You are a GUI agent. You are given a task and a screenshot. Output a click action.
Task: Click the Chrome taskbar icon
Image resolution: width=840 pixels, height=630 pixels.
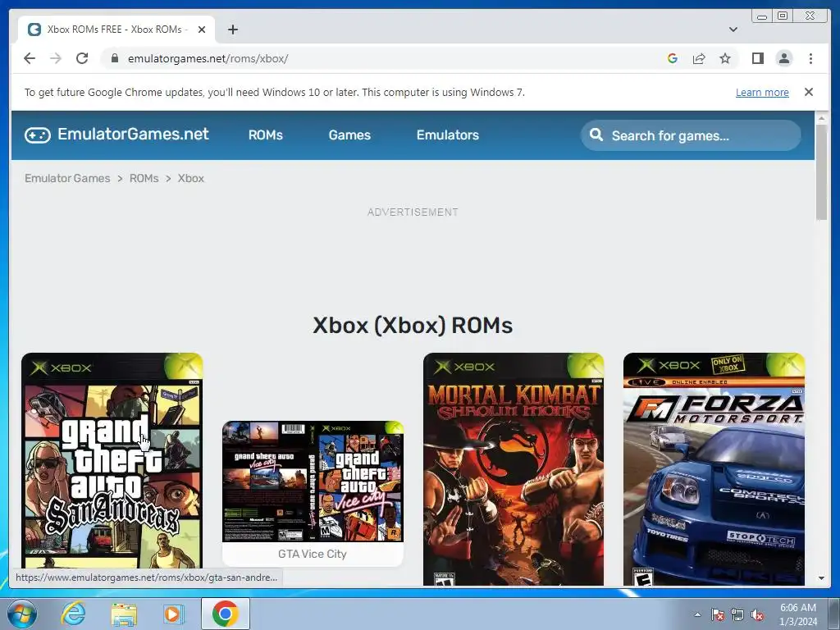tap(225, 614)
